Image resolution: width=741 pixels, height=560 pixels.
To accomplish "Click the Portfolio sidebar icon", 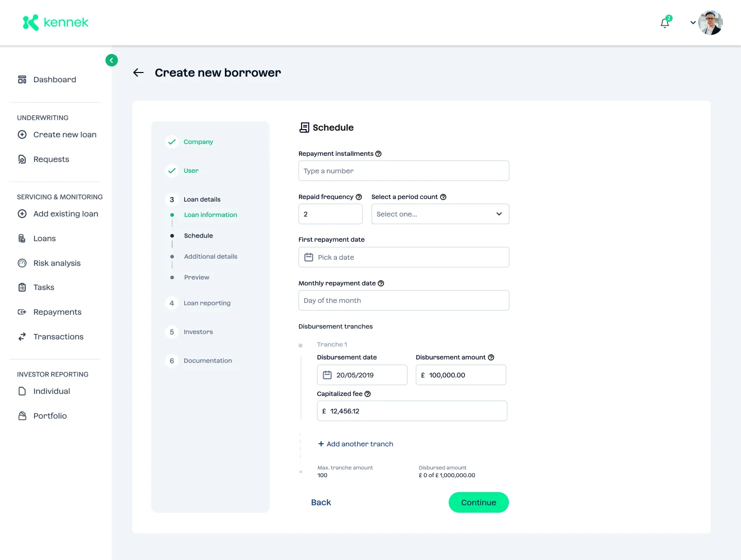I will pos(22,416).
